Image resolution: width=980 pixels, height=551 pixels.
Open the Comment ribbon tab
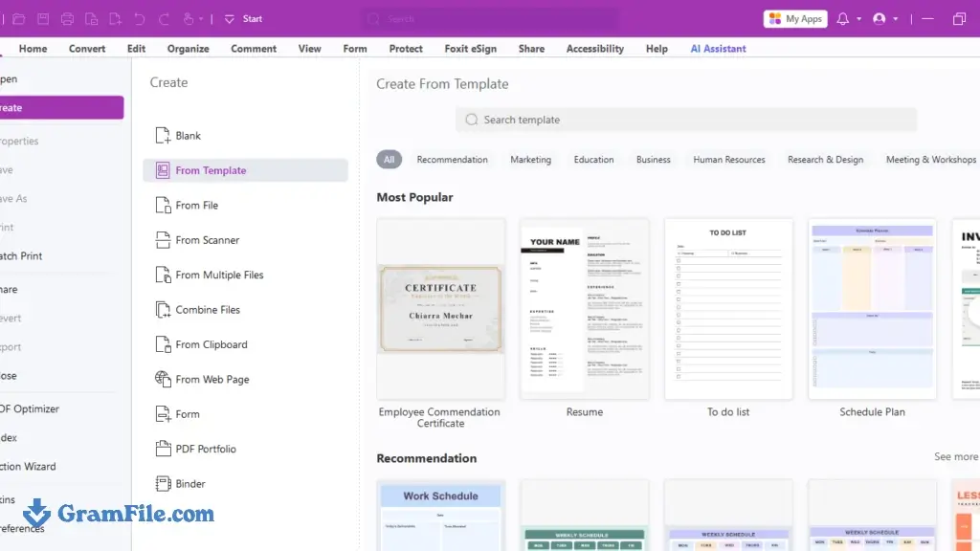point(254,49)
